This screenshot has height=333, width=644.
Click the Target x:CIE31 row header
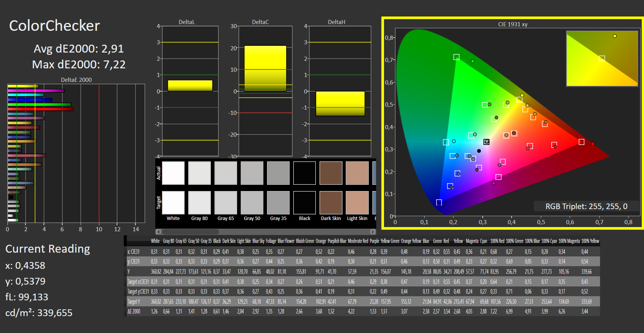click(x=138, y=282)
